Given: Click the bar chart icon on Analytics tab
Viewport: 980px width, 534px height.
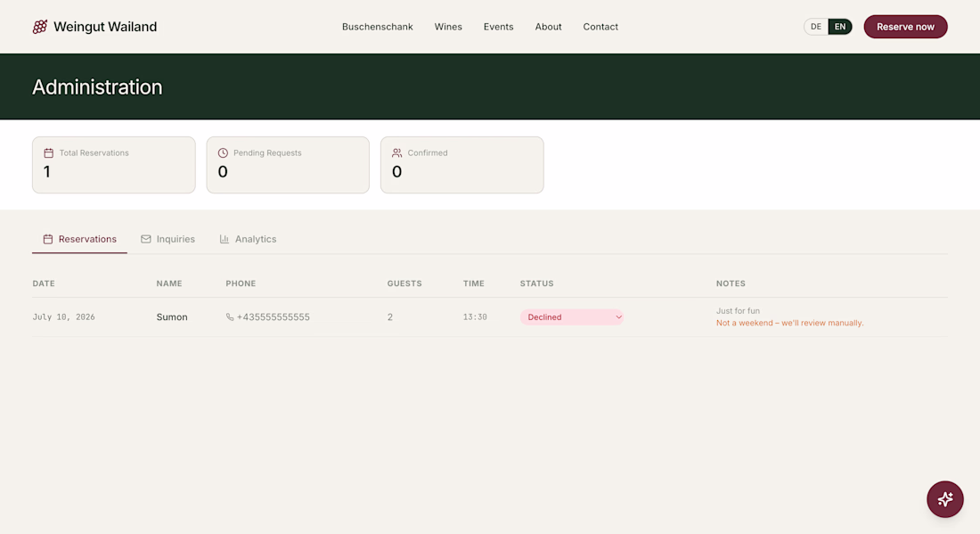Looking at the screenshot, I should [x=225, y=239].
